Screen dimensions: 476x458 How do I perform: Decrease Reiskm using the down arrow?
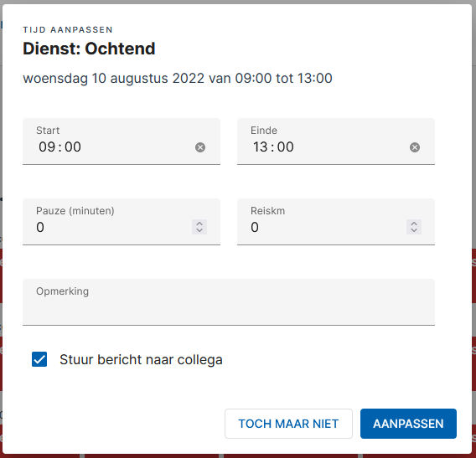coord(414,230)
